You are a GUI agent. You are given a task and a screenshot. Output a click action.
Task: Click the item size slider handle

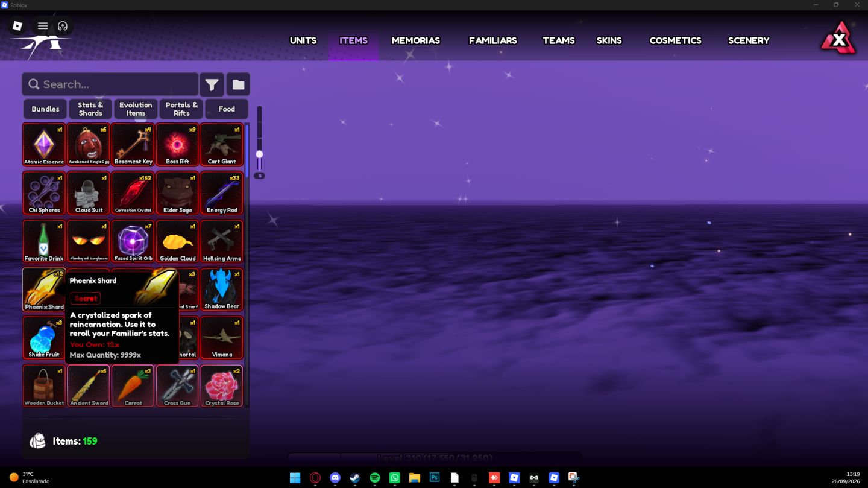point(259,154)
